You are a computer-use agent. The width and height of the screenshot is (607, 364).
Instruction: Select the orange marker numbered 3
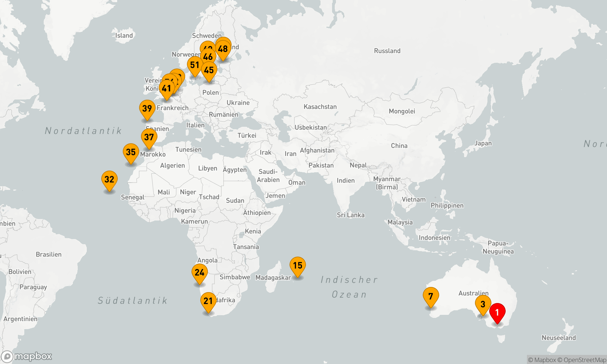(x=483, y=304)
